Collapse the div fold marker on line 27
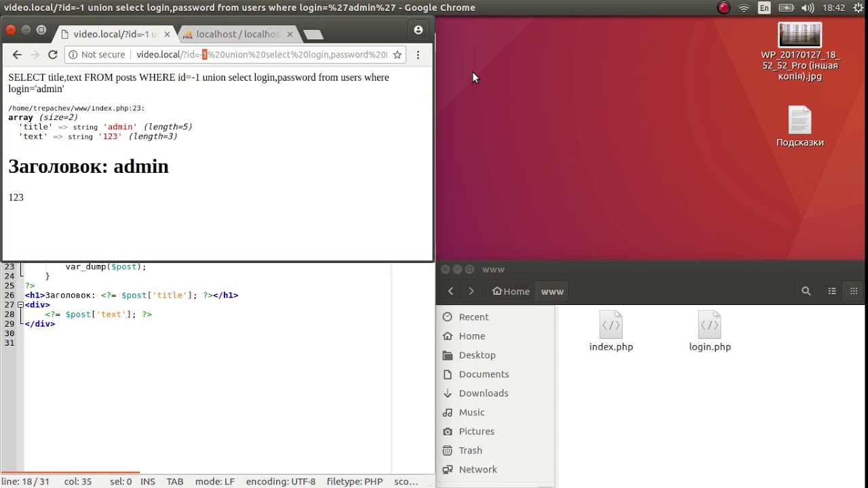Image resolution: width=868 pixels, height=488 pixels. click(20, 305)
